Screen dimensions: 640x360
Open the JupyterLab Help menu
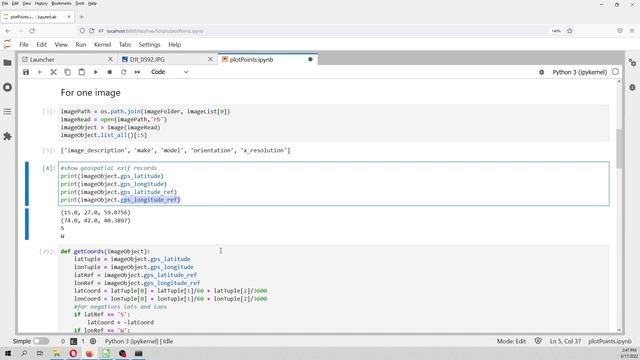tap(175, 44)
